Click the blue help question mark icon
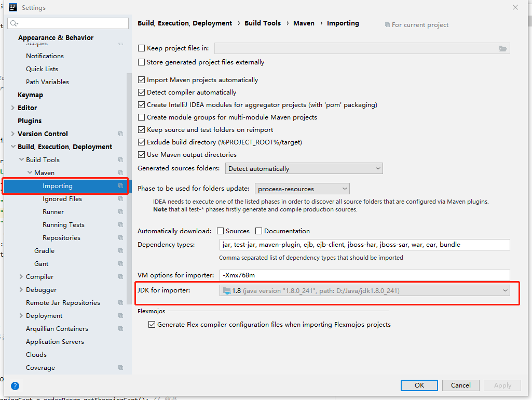532x400 pixels. 15,386
